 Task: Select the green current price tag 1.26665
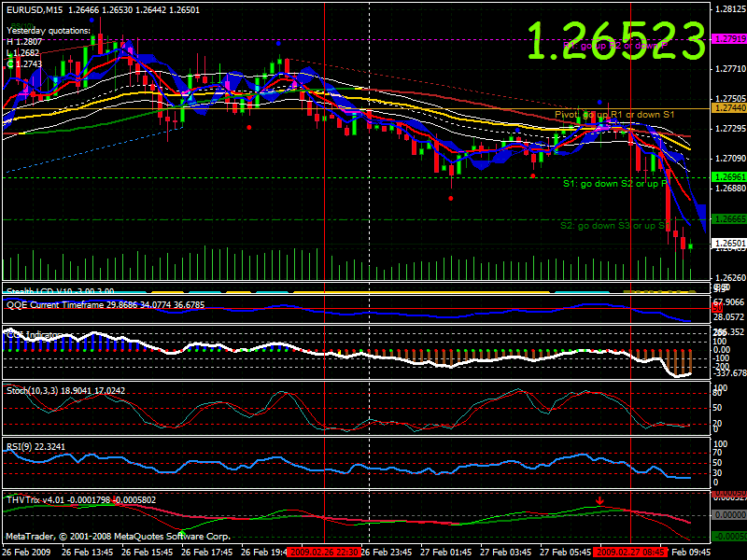tap(727, 217)
